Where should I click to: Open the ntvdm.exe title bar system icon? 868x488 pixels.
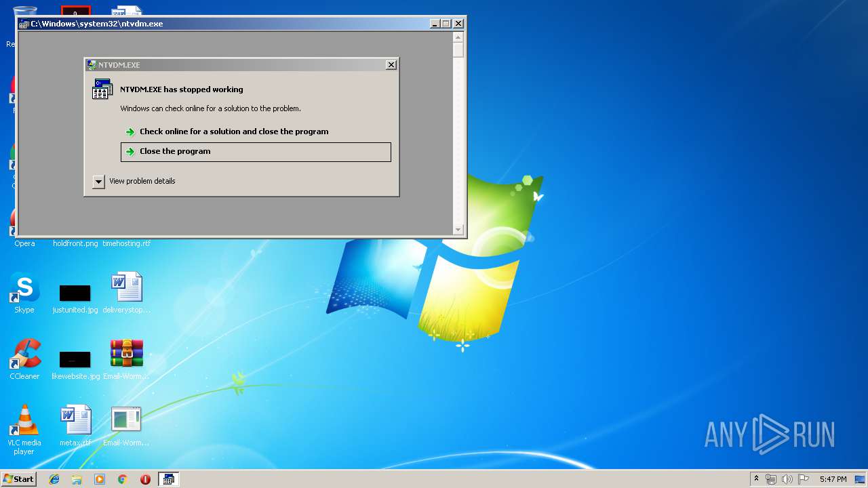click(x=24, y=24)
